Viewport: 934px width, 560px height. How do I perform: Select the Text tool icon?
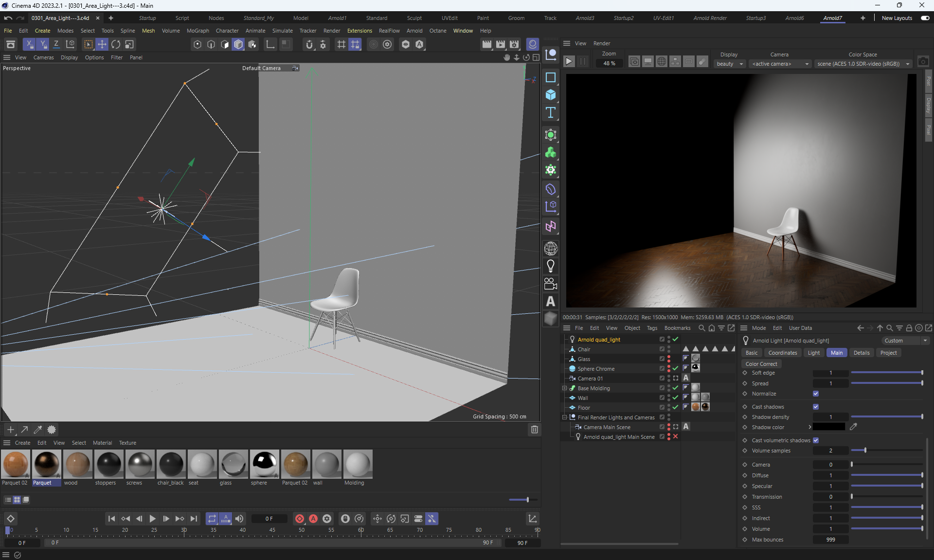pyautogui.click(x=550, y=113)
